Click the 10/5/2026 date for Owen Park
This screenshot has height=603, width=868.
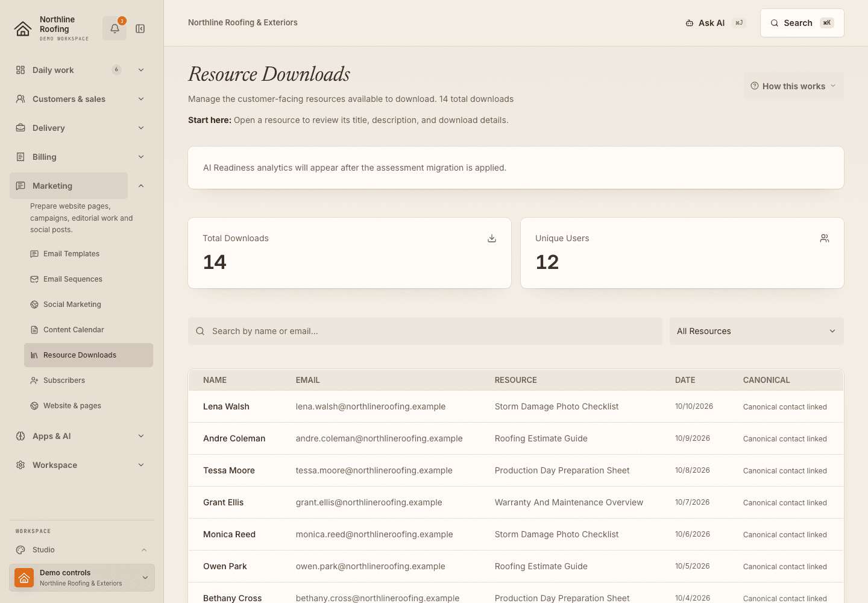tap(693, 566)
